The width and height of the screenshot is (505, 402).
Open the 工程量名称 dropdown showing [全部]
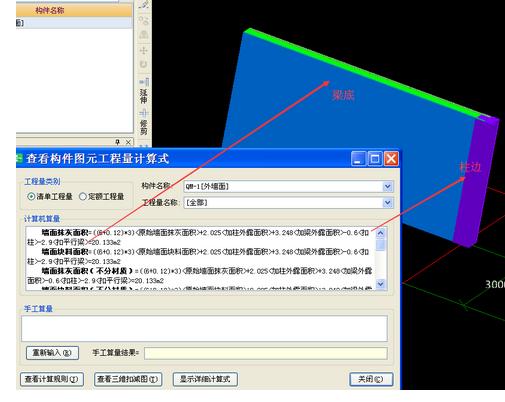click(387, 203)
